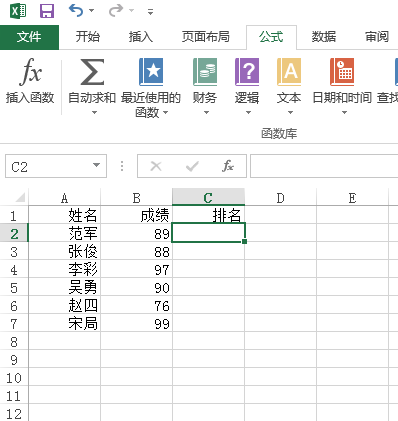Open the 日期和时间 functions icon
Image resolution: width=398 pixels, height=421 pixels.
pyautogui.click(x=342, y=72)
